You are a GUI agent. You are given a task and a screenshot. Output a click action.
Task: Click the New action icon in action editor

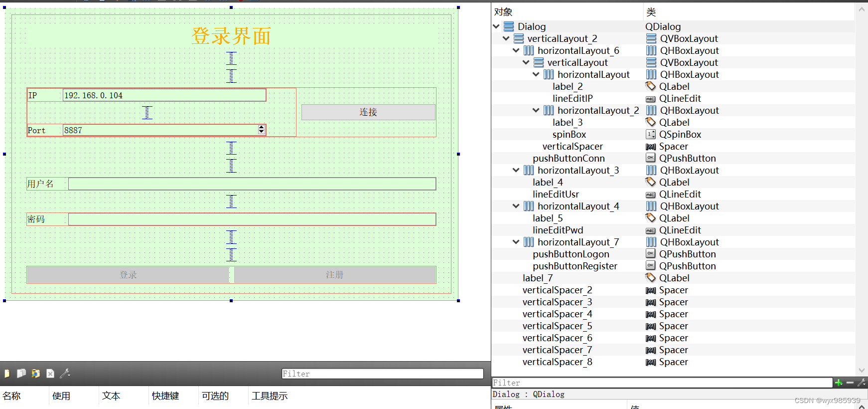(7, 374)
